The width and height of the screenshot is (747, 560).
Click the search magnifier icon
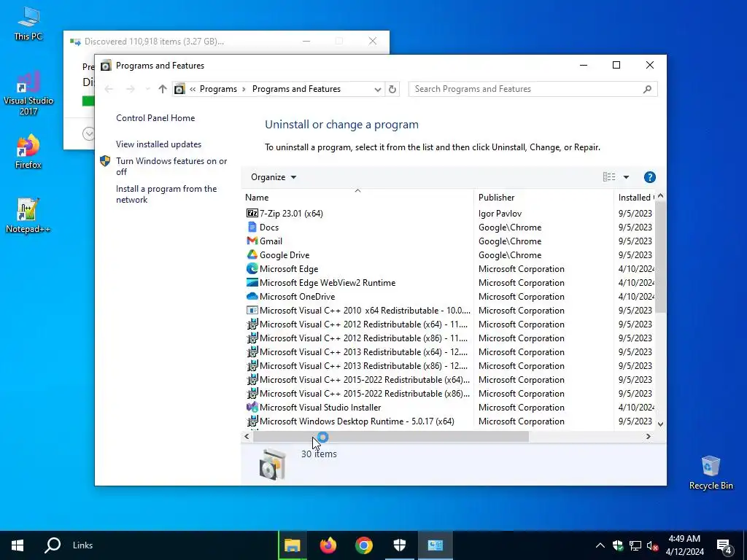pos(647,89)
